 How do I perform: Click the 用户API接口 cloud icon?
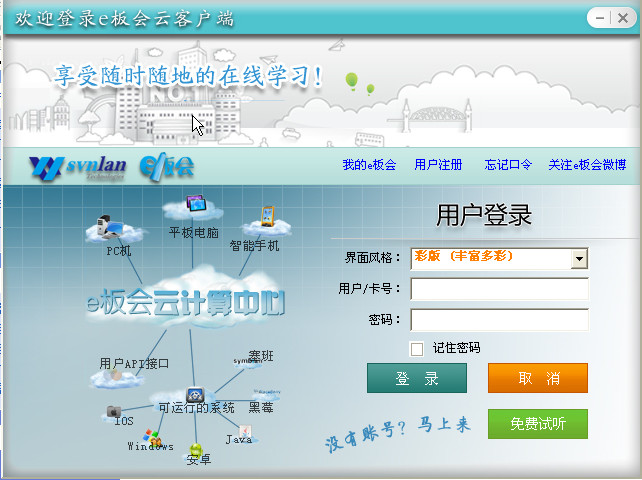click(116, 378)
